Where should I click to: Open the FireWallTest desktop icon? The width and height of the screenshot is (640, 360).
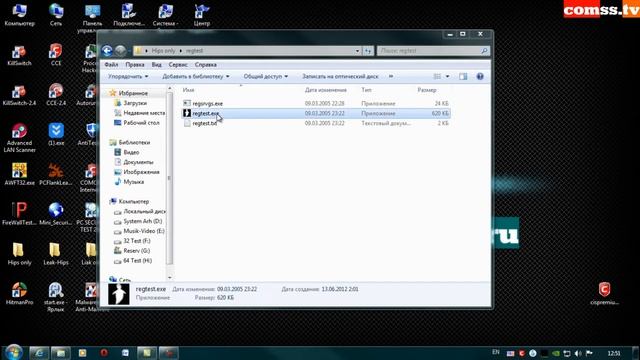19,214
